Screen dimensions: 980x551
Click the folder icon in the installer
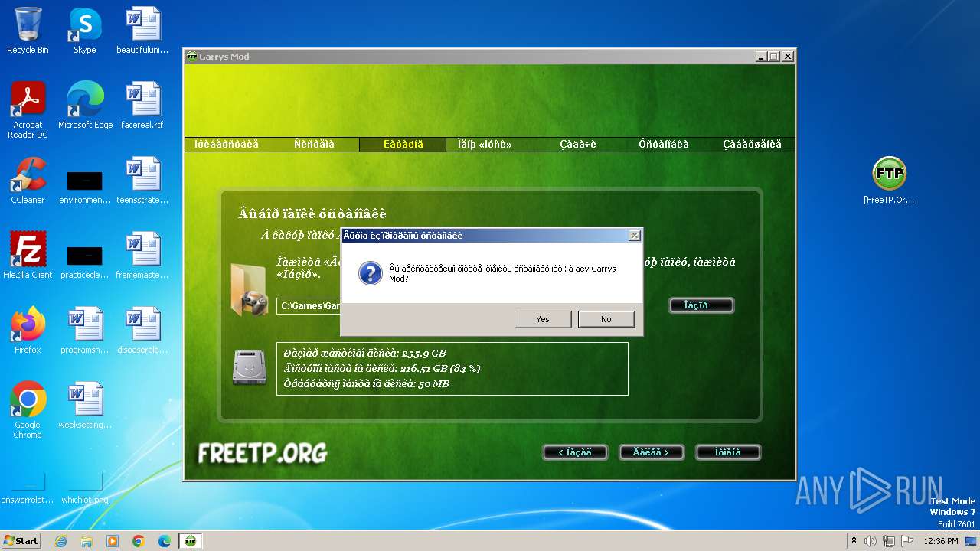[249, 289]
